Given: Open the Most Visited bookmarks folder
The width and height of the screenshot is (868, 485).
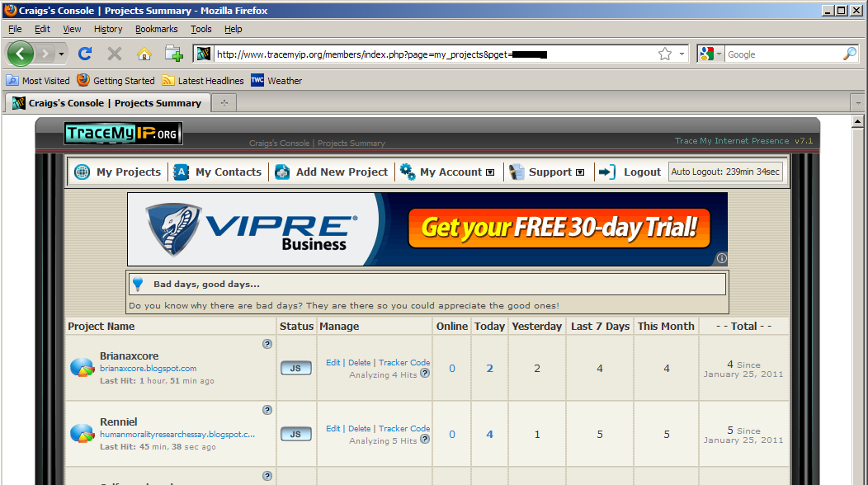Looking at the screenshot, I should pyautogui.click(x=38, y=80).
